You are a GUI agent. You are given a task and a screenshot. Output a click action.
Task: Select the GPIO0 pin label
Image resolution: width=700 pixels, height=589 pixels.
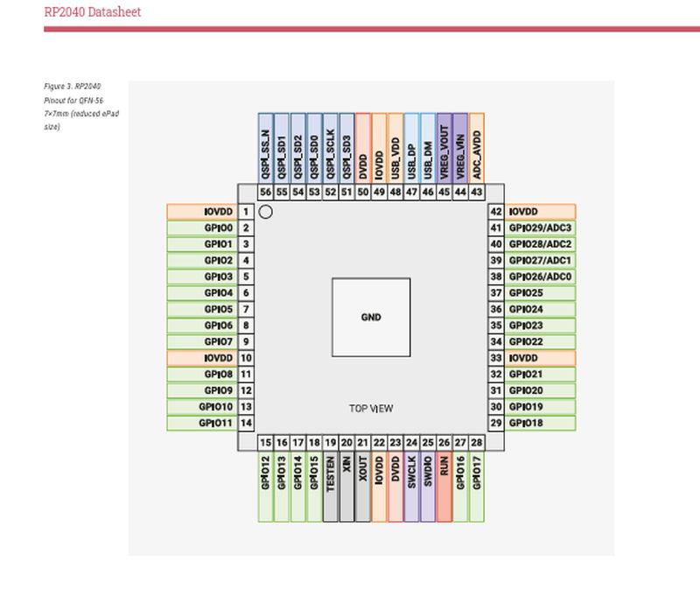point(202,228)
